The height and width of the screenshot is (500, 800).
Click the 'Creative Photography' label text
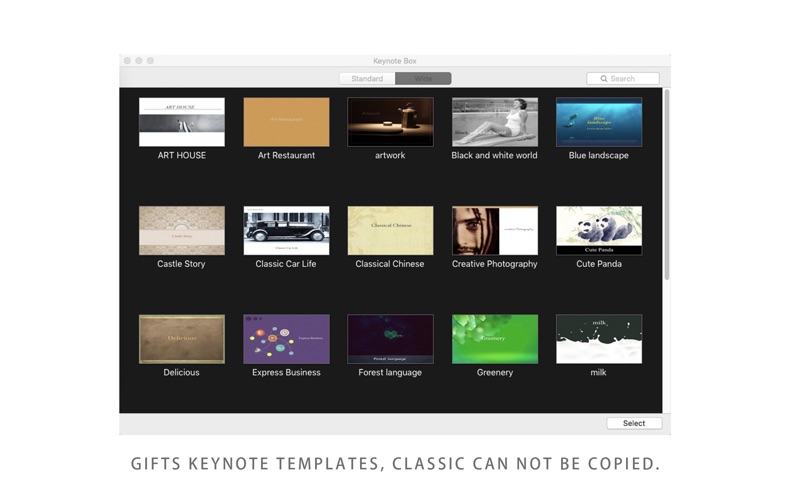click(x=495, y=264)
